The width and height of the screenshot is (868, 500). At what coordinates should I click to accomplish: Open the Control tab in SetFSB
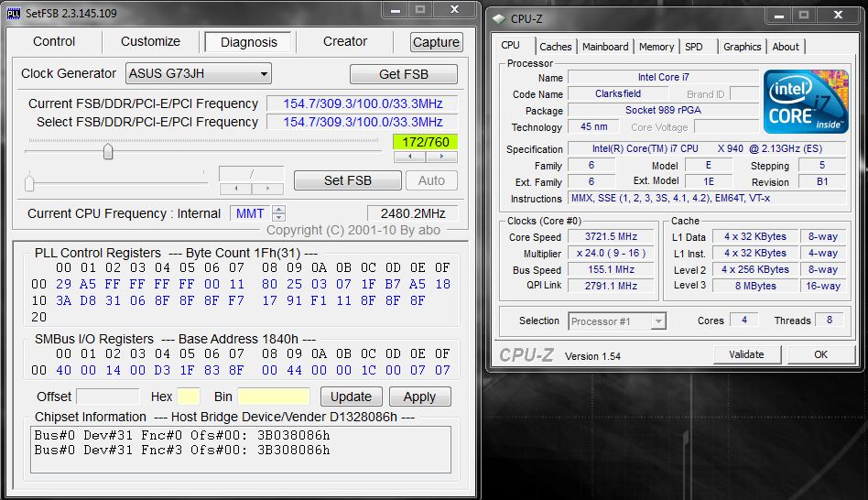[x=54, y=41]
